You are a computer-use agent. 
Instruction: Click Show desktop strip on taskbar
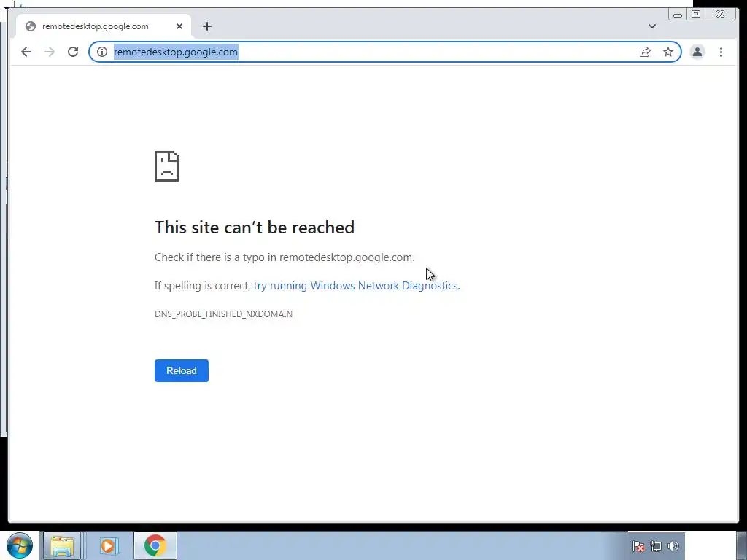pyautogui.click(x=742, y=545)
